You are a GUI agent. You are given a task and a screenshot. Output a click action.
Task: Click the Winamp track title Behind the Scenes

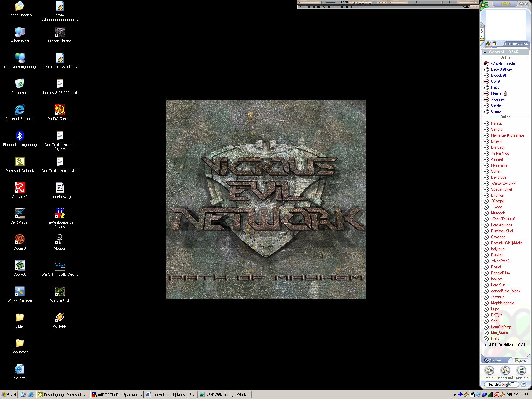click(x=330, y=7)
